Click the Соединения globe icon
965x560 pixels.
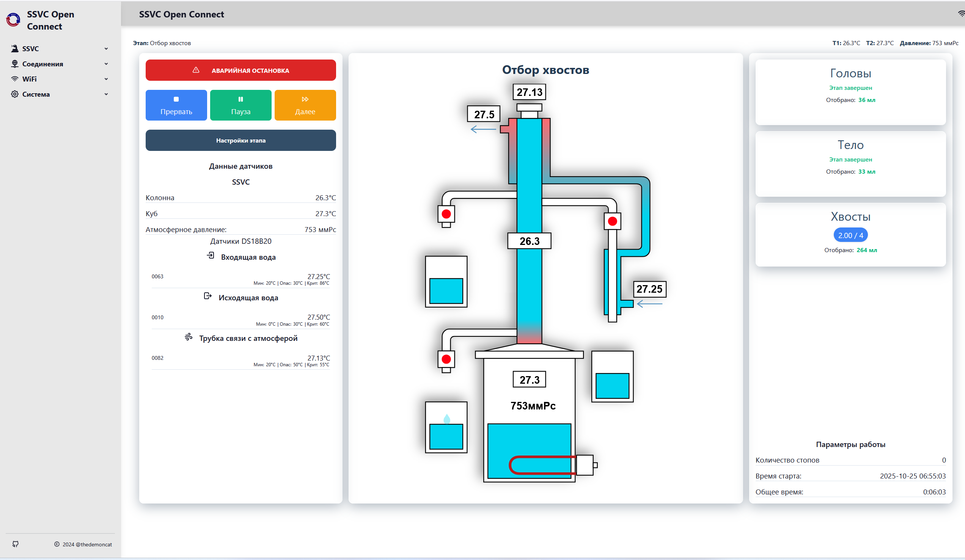click(x=14, y=64)
